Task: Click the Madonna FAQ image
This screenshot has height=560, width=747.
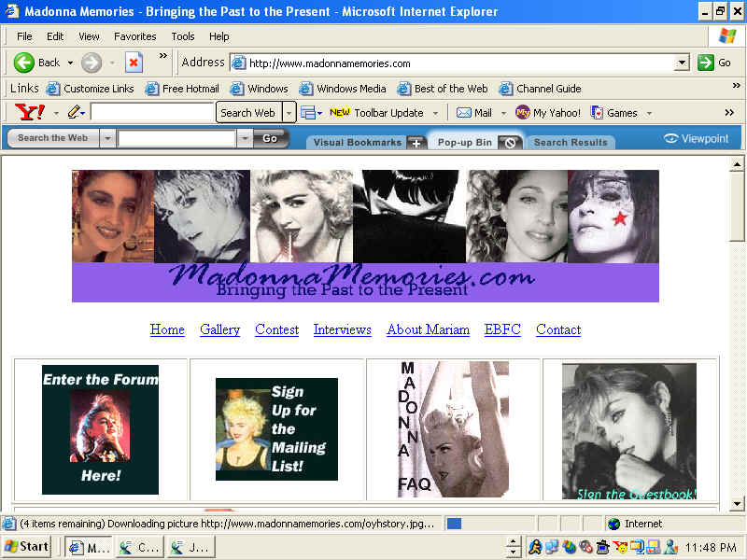Action: click(453, 429)
